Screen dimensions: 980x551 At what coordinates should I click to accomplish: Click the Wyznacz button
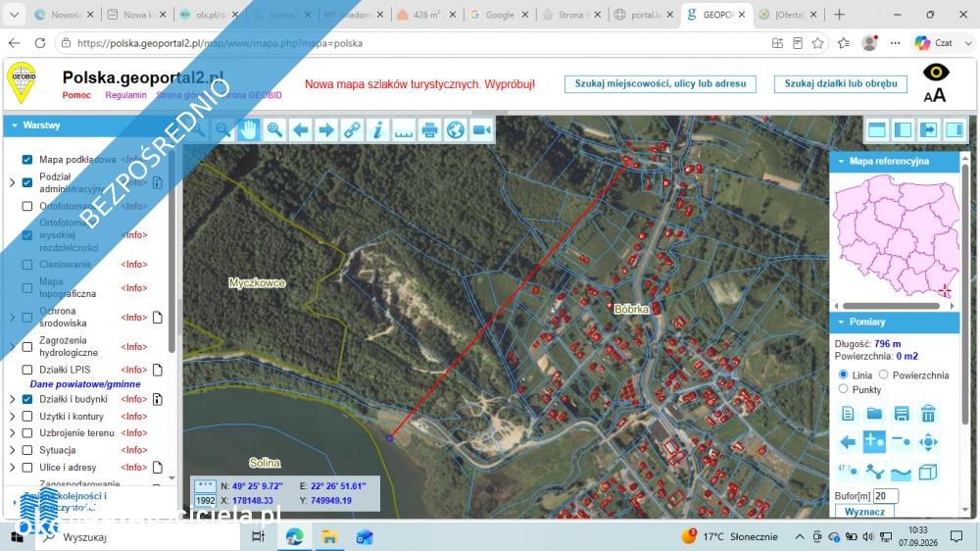[864, 512]
